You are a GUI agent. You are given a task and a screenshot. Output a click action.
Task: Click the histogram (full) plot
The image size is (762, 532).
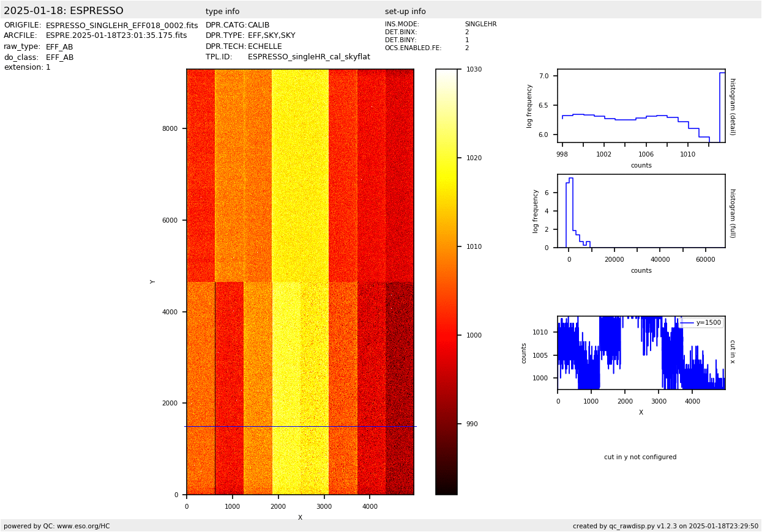(x=641, y=211)
